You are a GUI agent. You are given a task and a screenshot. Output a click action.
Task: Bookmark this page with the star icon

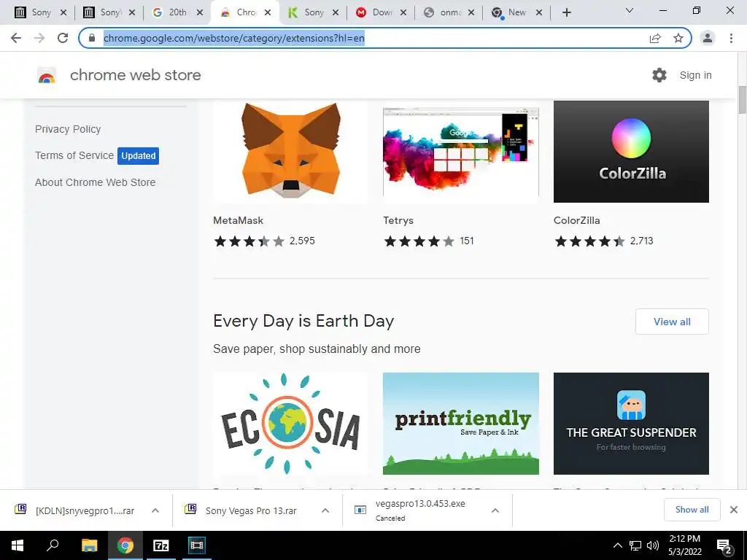(678, 38)
